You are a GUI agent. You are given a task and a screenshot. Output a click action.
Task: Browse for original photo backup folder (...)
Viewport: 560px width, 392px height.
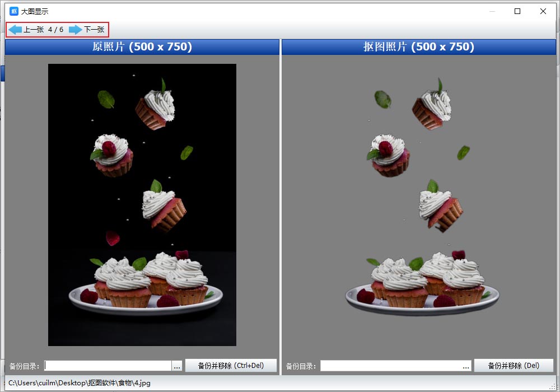point(177,366)
